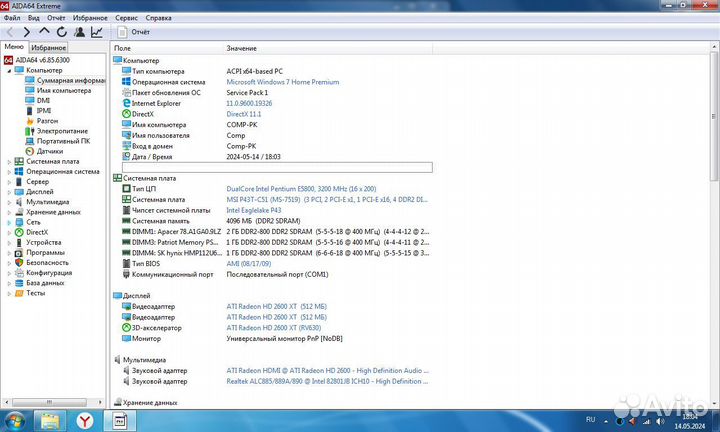Open the Microsoft Windows 7 Home Premium link
The height and width of the screenshot is (432, 720).
pyautogui.click(x=283, y=82)
